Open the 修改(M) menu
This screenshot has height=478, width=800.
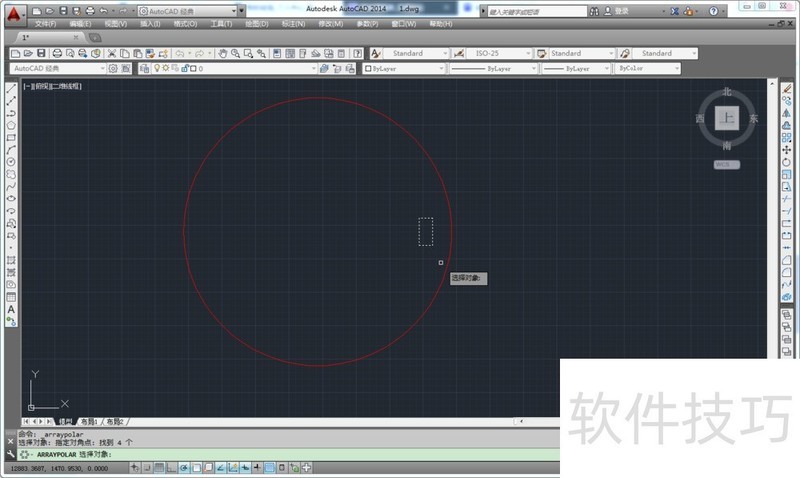click(331, 24)
